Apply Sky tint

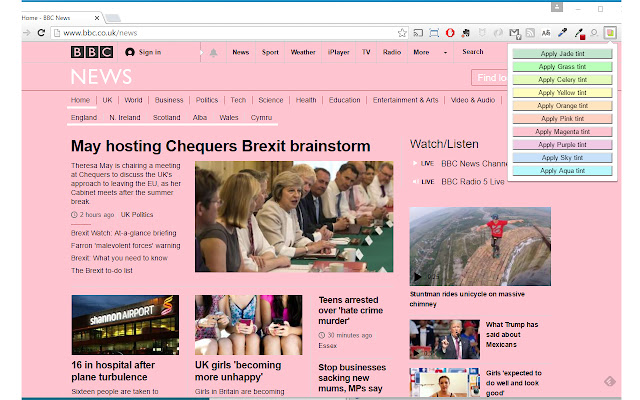click(x=562, y=158)
